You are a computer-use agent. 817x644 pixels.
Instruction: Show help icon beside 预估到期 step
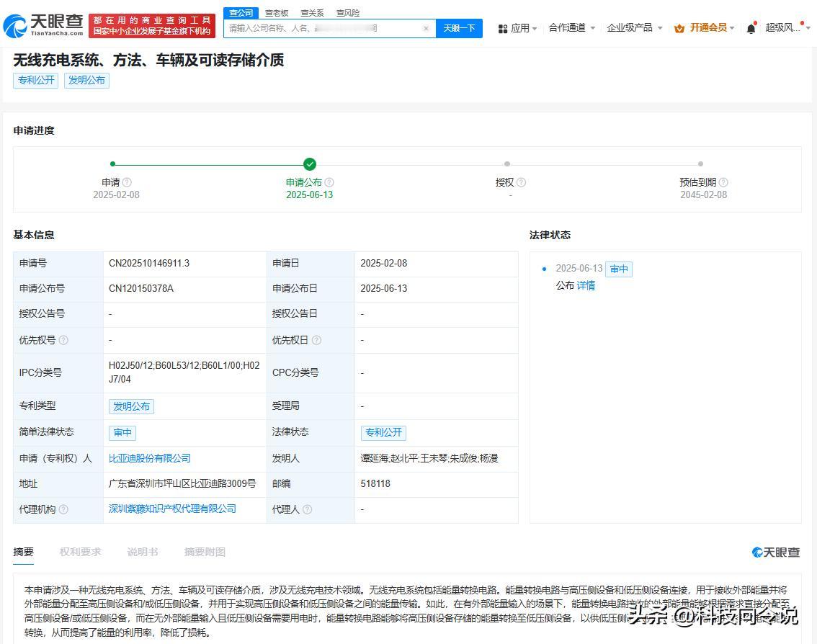click(x=723, y=182)
